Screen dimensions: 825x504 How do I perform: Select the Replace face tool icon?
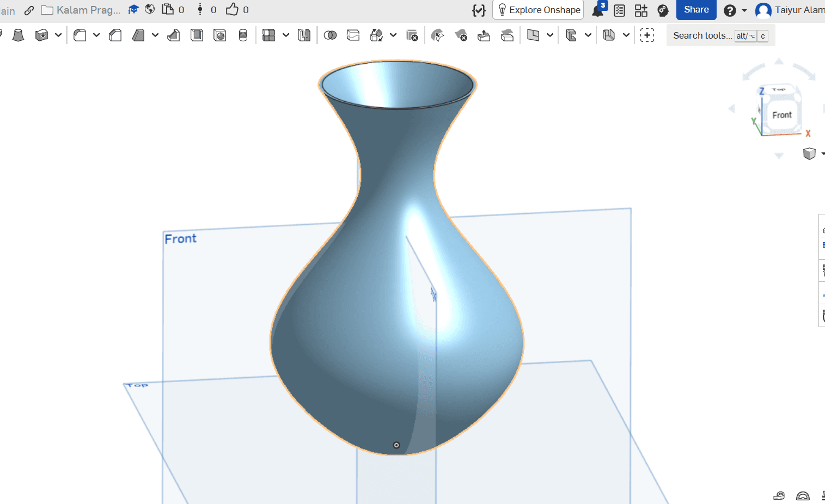pyautogui.click(x=507, y=35)
